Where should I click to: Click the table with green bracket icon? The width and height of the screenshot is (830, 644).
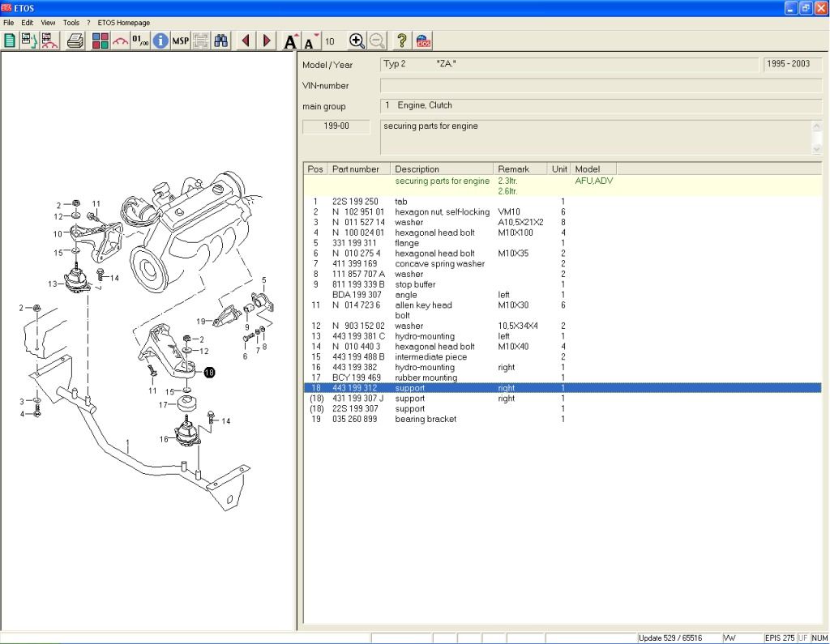pyautogui.click(x=29, y=41)
